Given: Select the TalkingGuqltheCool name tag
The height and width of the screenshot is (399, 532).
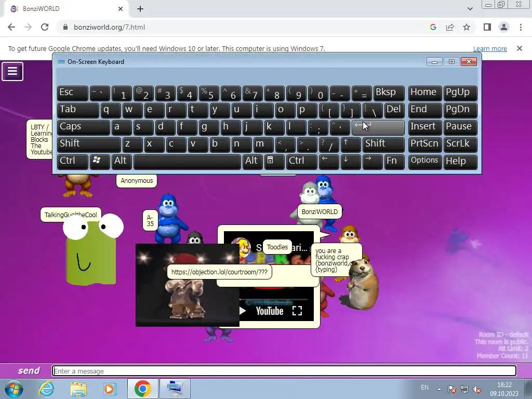Looking at the screenshot, I should (x=71, y=215).
